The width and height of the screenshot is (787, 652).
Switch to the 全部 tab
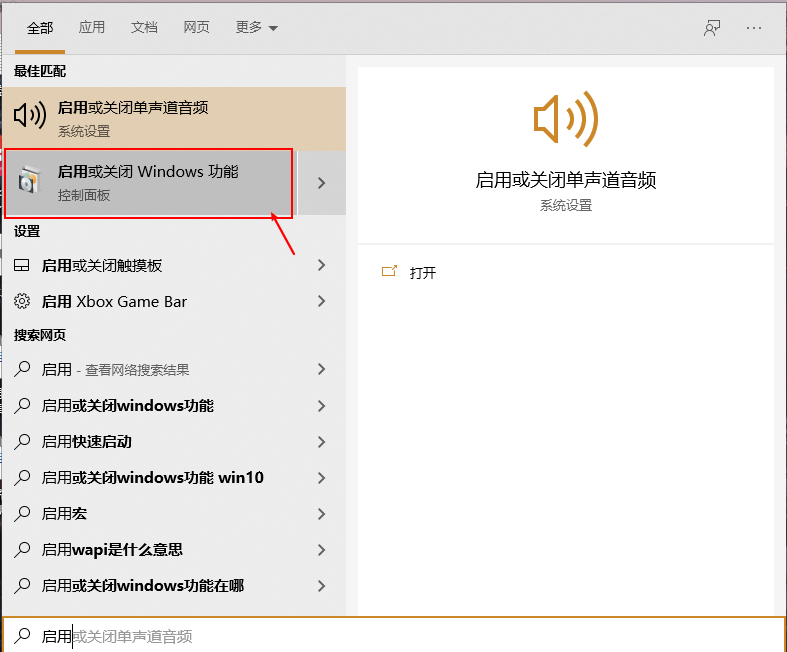pos(40,28)
